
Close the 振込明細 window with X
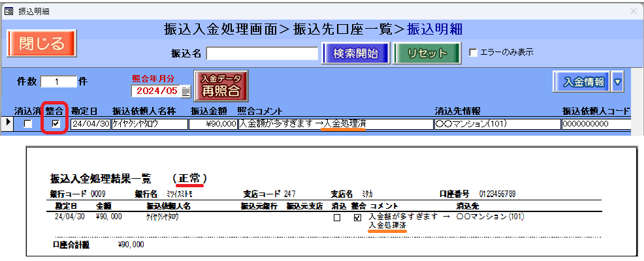point(632,11)
